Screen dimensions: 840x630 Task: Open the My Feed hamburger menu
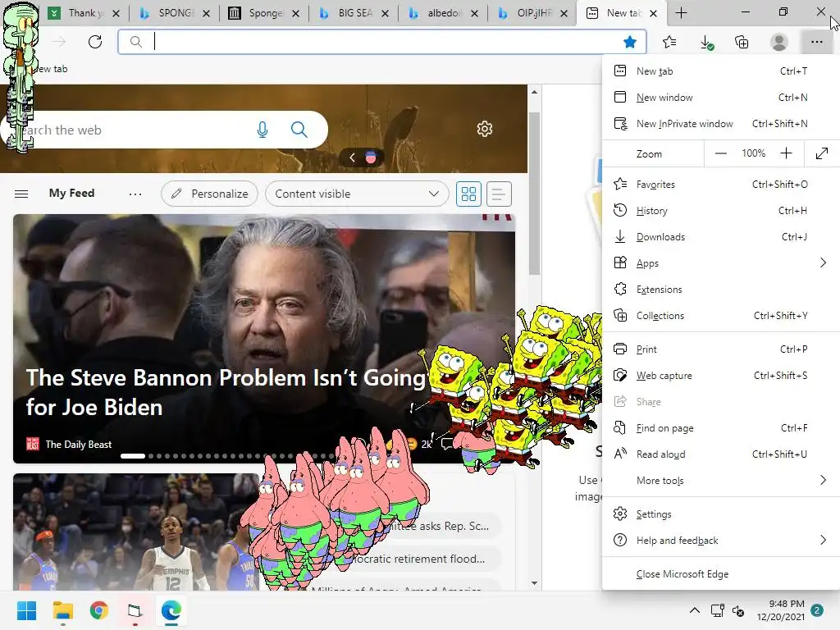(x=21, y=194)
